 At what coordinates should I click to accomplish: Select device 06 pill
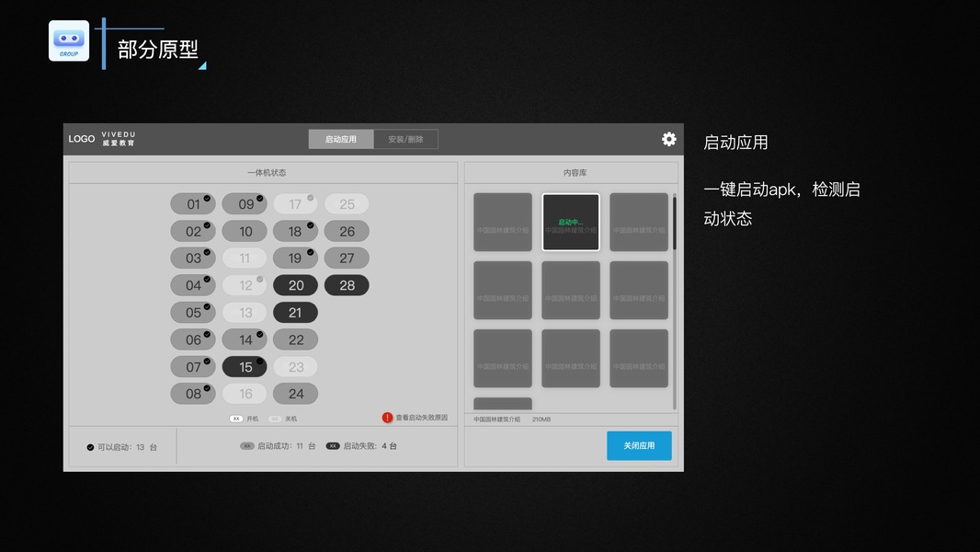[x=193, y=339]
